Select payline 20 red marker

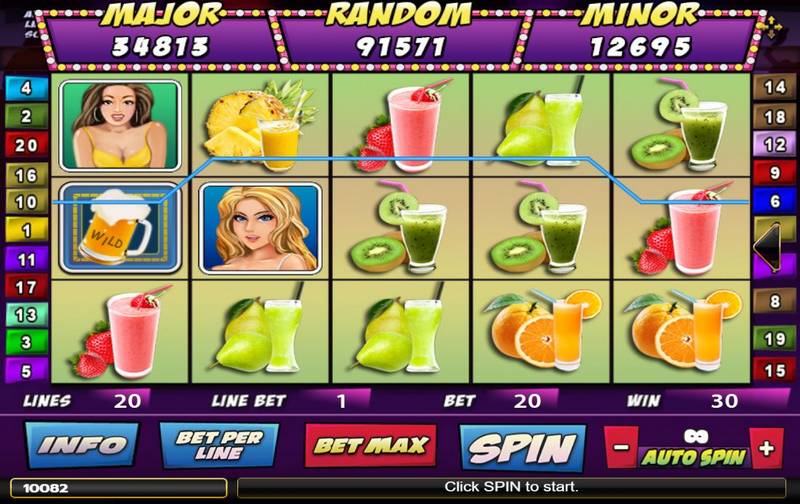click(26, 145)
